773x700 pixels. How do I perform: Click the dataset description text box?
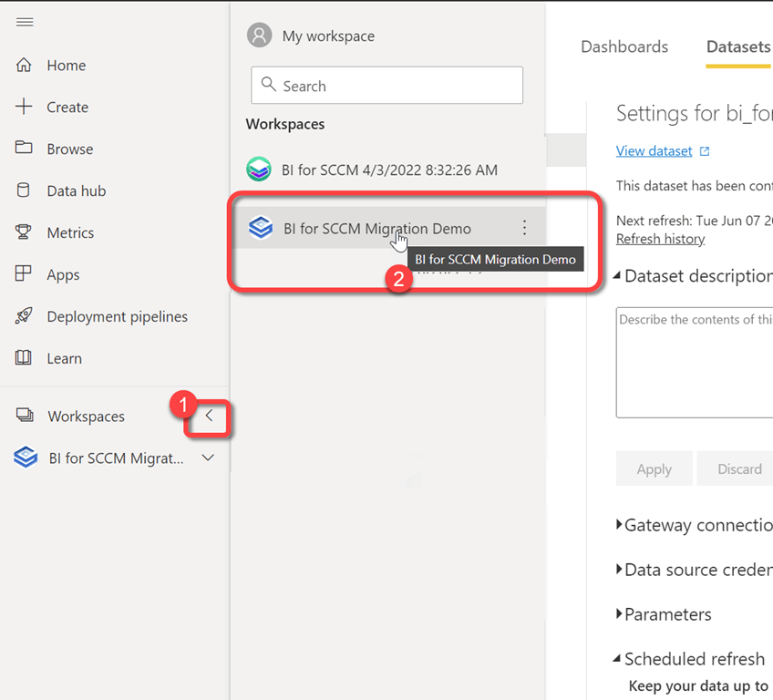pos(695,363)
